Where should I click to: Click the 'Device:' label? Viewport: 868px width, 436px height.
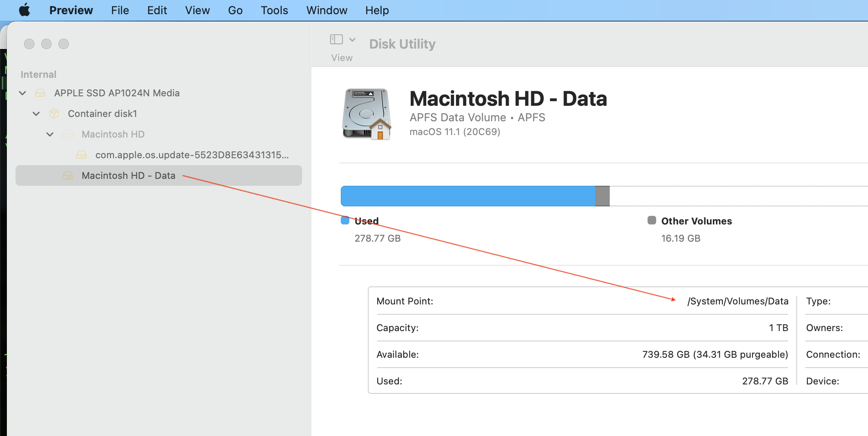(x=823, y=381)
